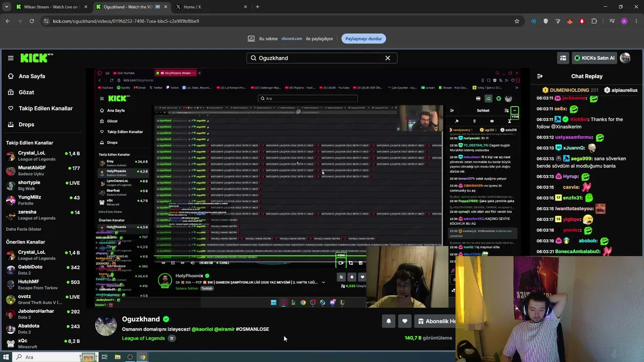
Task: Bookmark this page with the star
Action: tap(517, 21)
